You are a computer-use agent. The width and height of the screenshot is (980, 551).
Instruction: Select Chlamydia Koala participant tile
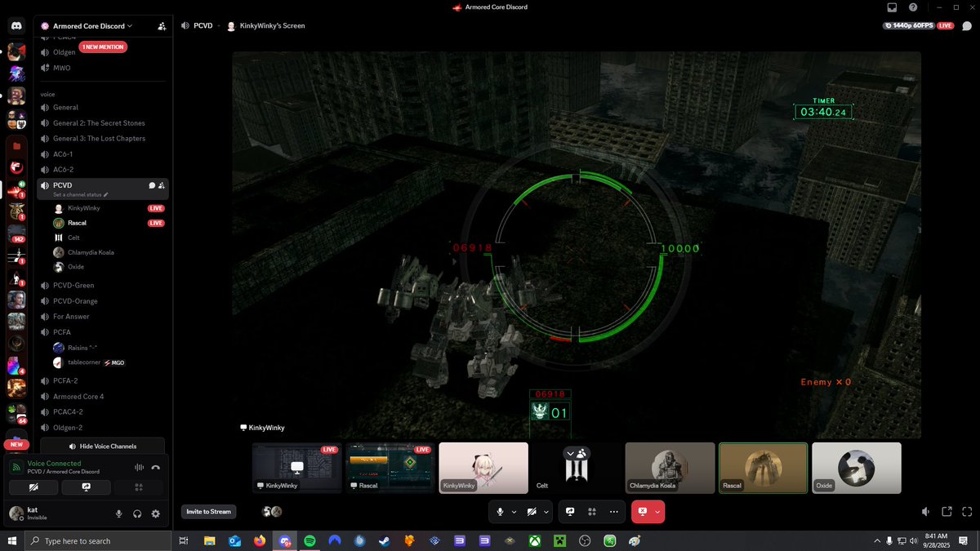pos(670,468)
